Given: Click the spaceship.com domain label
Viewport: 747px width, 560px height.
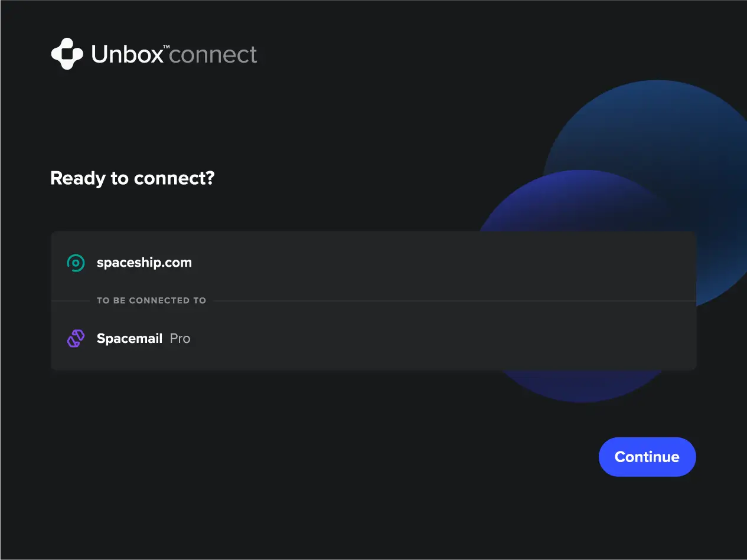Looking at the screenshot, I should (144, 263).
